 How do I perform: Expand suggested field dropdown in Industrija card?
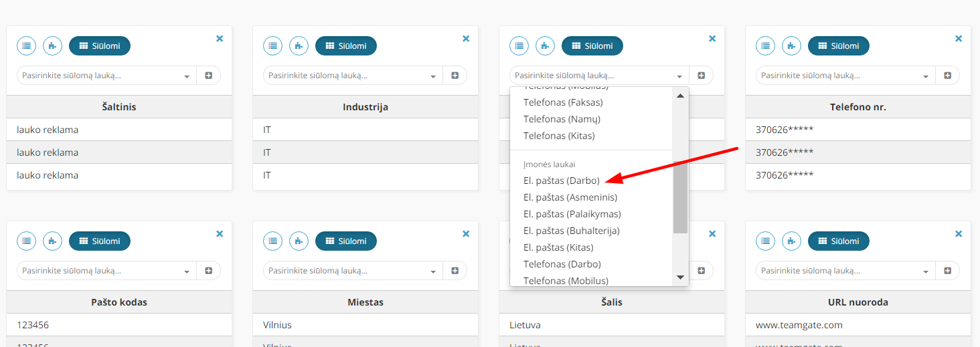point(353,76)
